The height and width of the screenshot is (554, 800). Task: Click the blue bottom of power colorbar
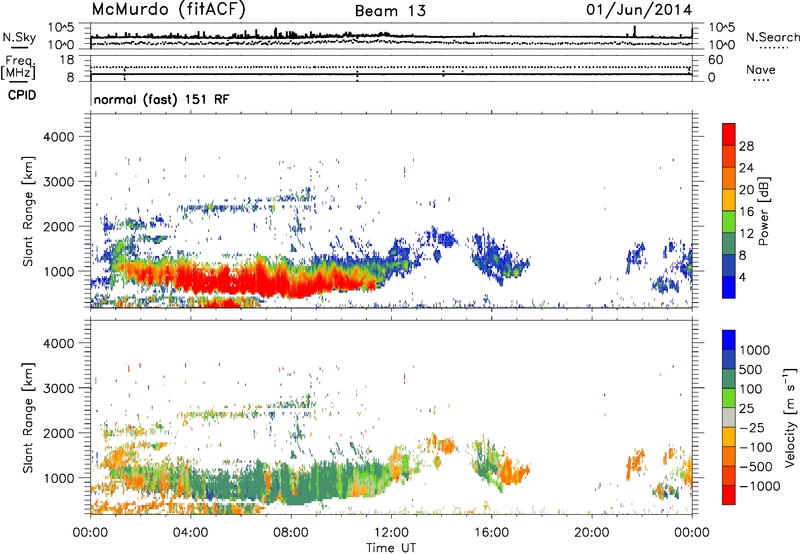pyautogui.click(x=729, y=287)
